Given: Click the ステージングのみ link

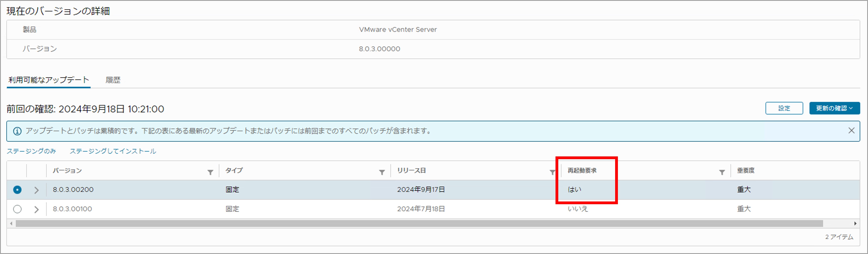Looking at the screenshot, I should pos(31,151).
